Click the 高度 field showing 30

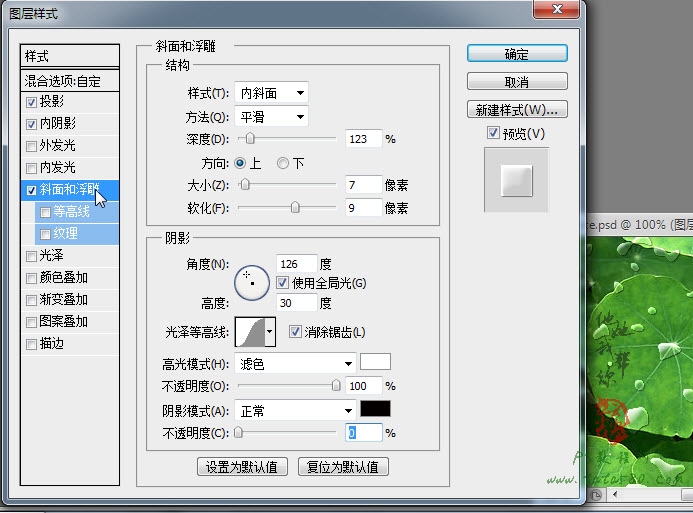297,303
